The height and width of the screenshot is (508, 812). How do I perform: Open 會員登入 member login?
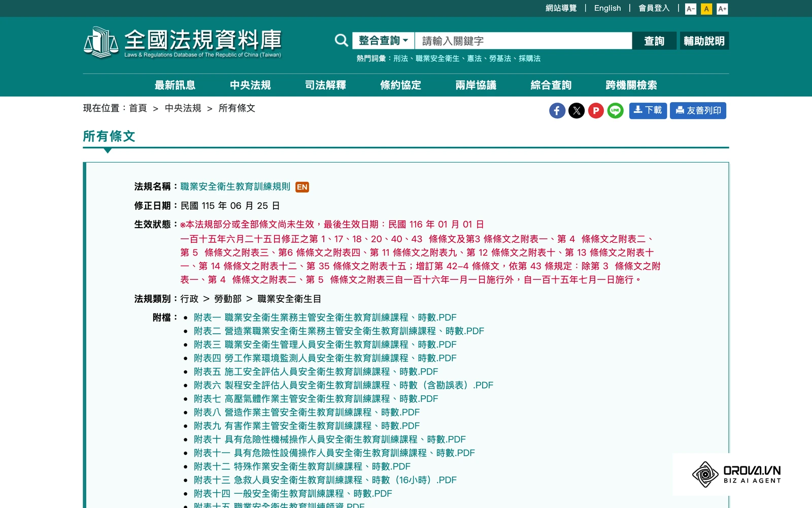[x=654, y=8]
